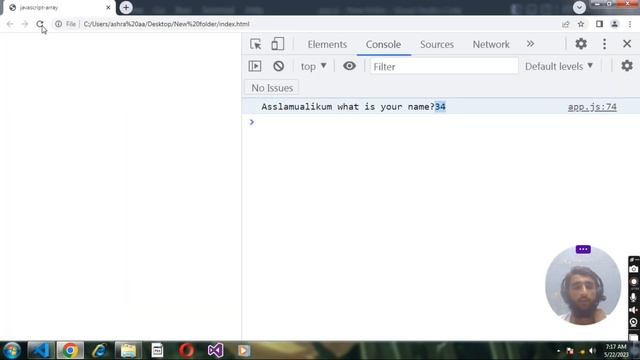Go forward using the browser forward arrow
Screen dimensions: 640x360
tap(24, 24)
